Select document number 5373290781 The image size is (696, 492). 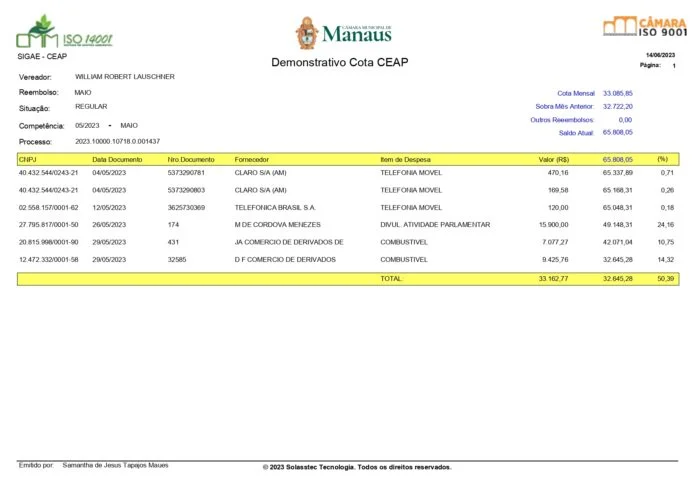[x=186, y=173]
